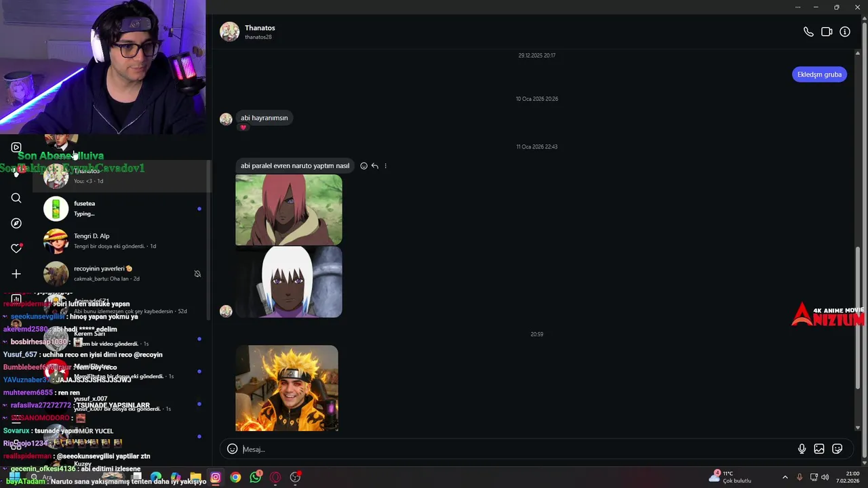Click the create new post plus icon
Image resolution: width=868 pixels, height=488 pixels.
point(16,274)
